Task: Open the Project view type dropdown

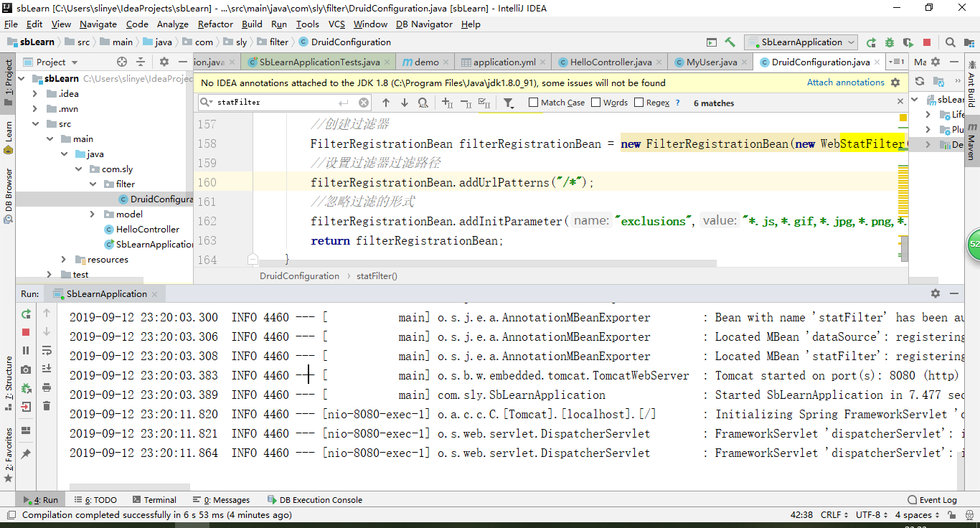Action: [52, 62]
